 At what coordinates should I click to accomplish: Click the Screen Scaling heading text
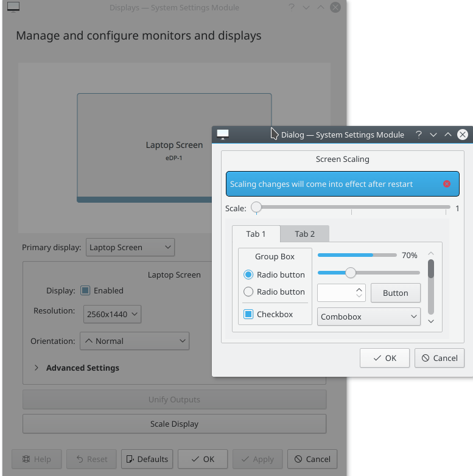tap(343, 159)
